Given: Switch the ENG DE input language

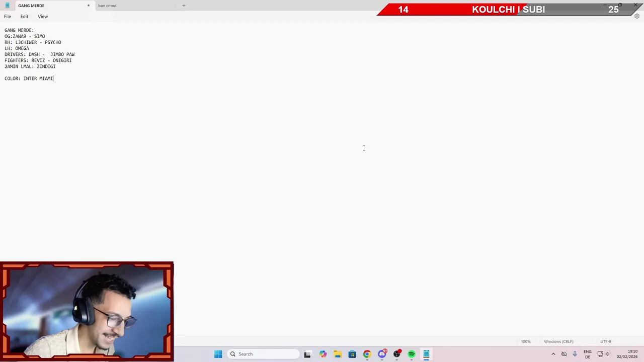Looking at the screenshot, I should (x=587, y=354).
